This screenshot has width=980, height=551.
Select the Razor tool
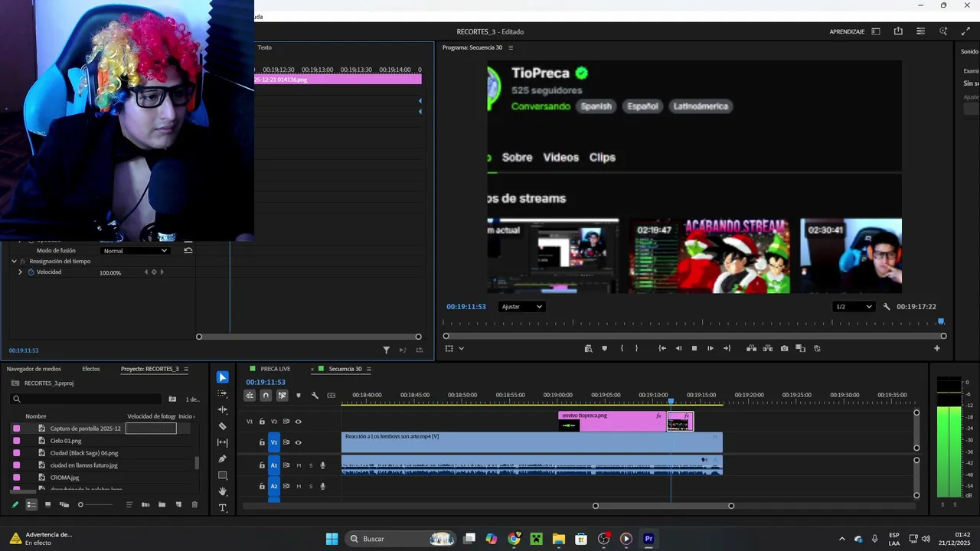(x=223, y=426)
